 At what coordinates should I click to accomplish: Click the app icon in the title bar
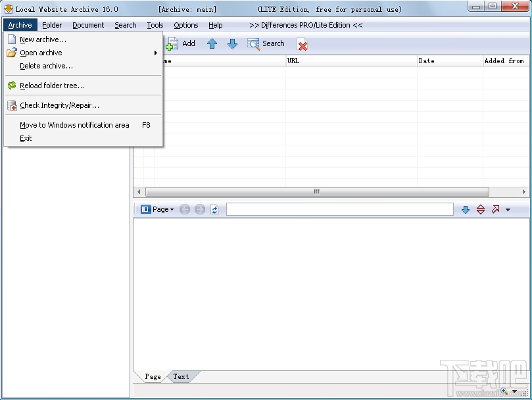pos(9,9)
